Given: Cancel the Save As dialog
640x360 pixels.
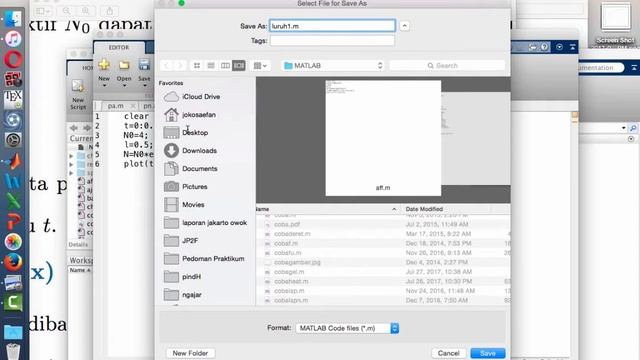Looking at the screenshot, I should tap(448, 353).
